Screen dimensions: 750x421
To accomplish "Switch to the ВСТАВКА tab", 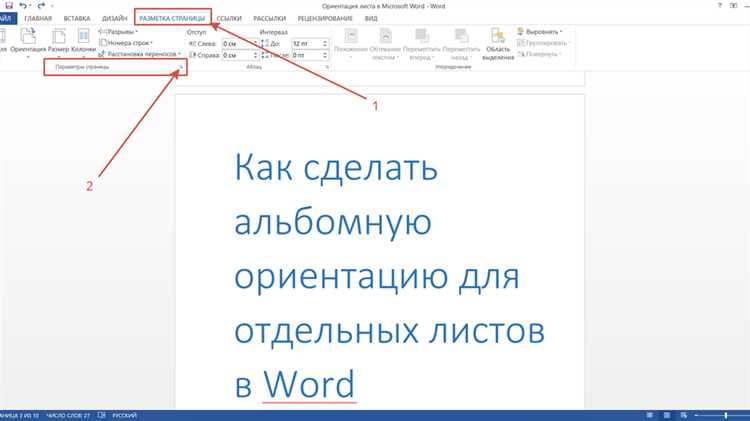I will point(77,18).
